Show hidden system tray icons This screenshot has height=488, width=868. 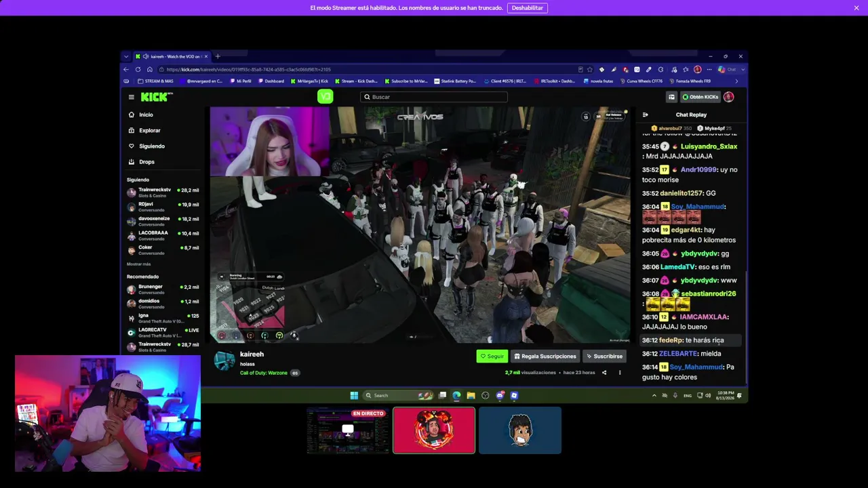pos(654,395)
